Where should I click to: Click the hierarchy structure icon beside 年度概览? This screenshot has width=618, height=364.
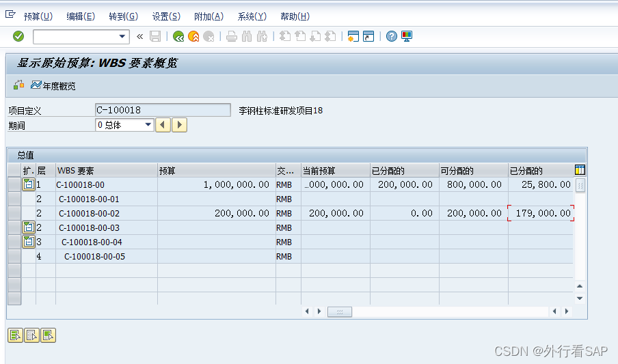tap(18, 85)
